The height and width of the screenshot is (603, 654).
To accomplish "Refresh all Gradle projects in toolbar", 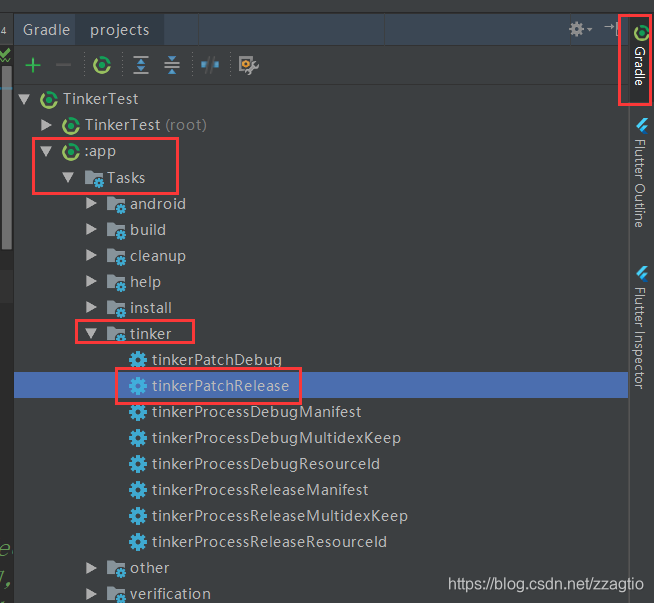I will [x=102, y=65].
